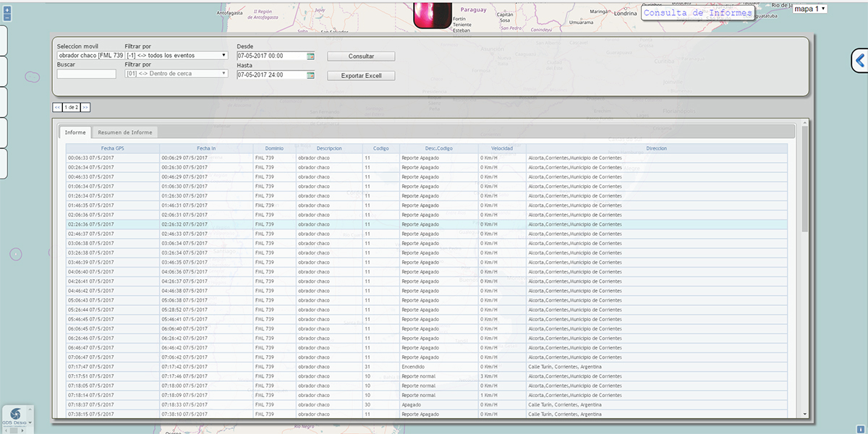Zoom out the map with minus button
The image size is (868, 434).
(x=7, y=17)
